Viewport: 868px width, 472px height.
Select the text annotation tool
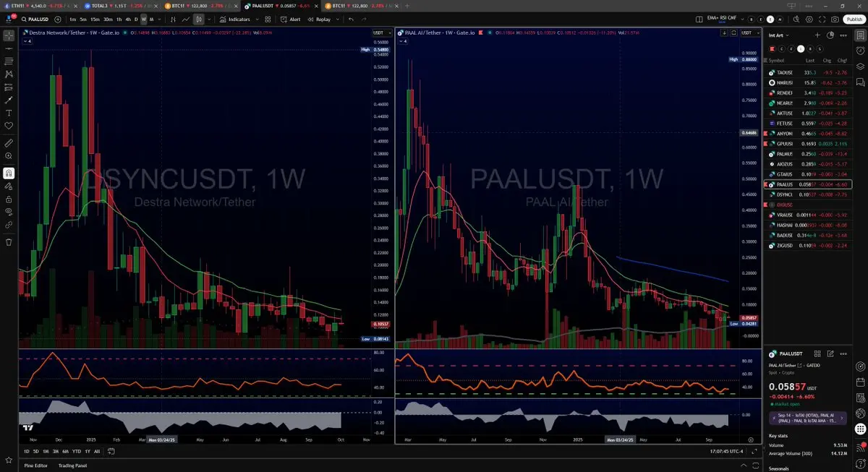9,113
